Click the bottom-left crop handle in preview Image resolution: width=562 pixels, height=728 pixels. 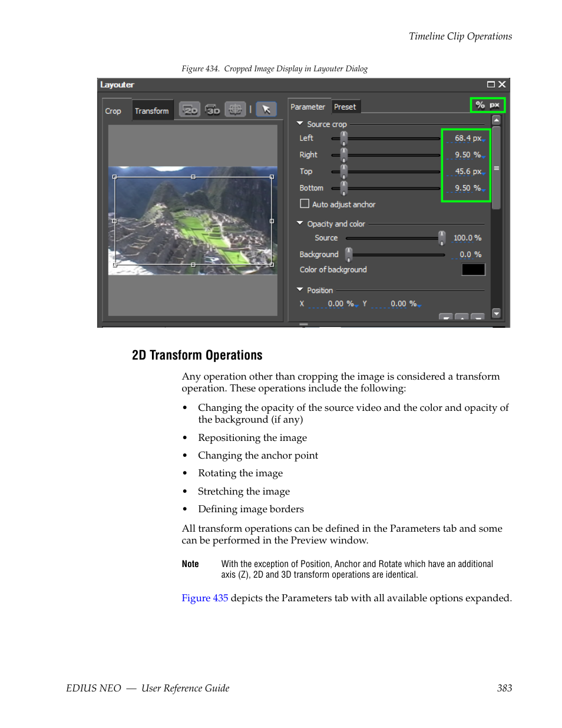pos(115,265)
